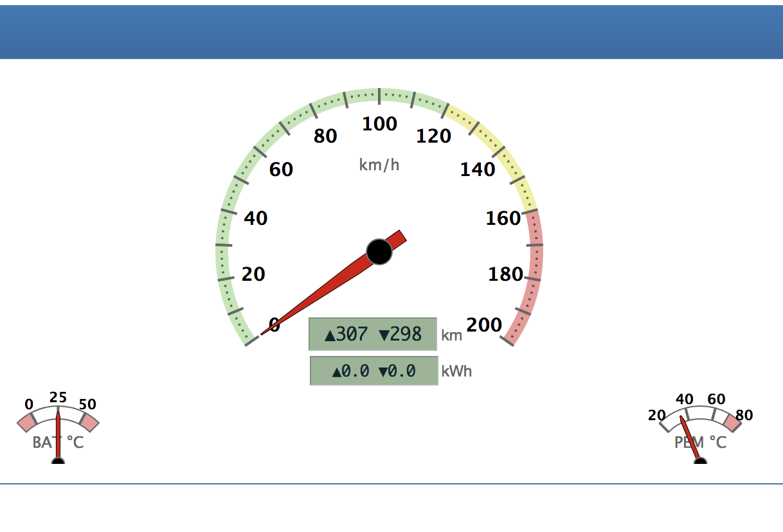Click the up triangle in kWh display

pos(336,371)
